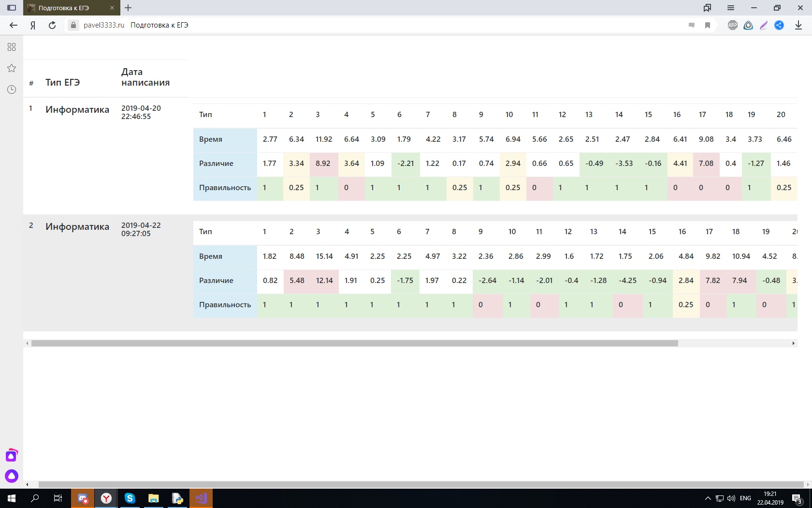The width and height of the screenshot is (812, 508).
Task: Click the table's right scroll arrow
Action: [793, 343]
